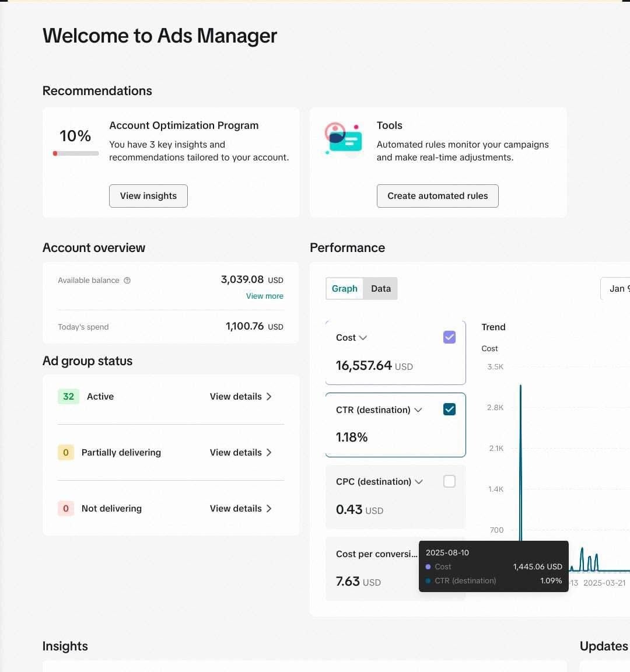
Task: Click the Not delivering count badge
Action: pyautogui.click(x=65, y=509)
